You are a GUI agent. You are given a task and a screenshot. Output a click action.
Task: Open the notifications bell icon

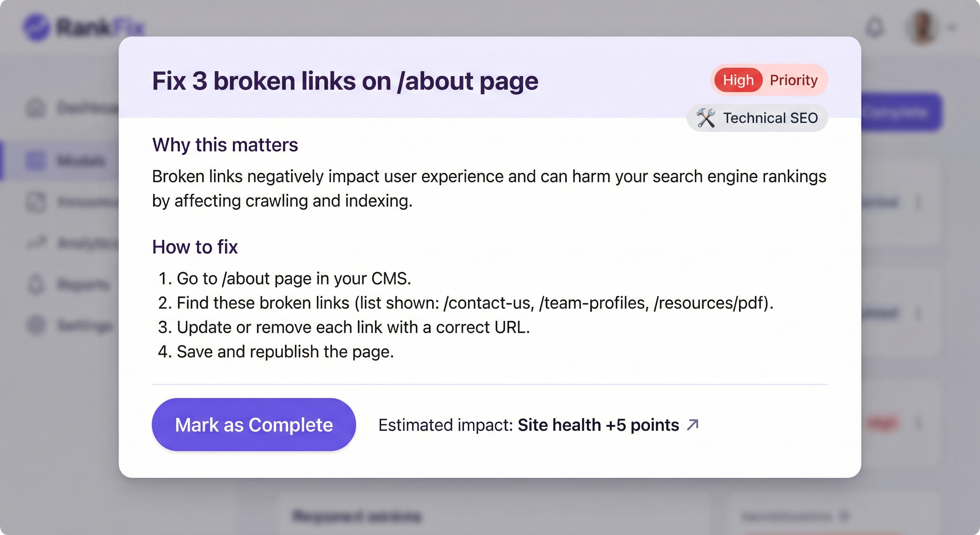(875, 27)
